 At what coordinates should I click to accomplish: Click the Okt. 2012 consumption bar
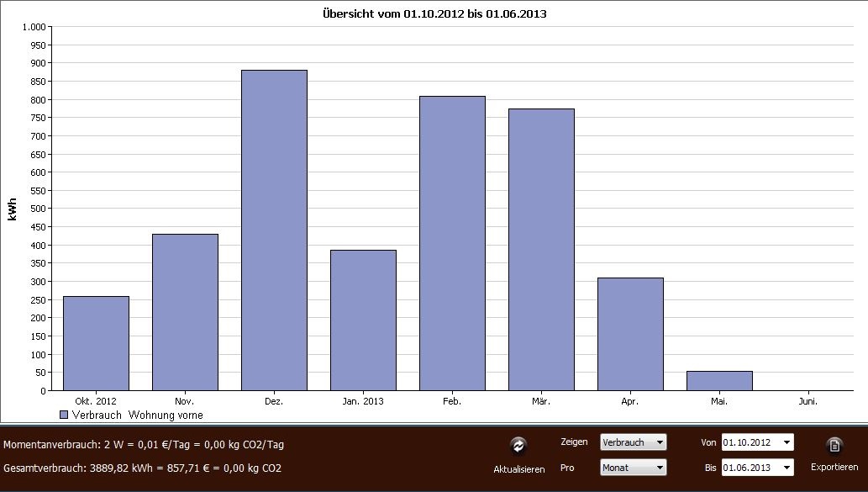pyautogui.click(x=96, y=343)
